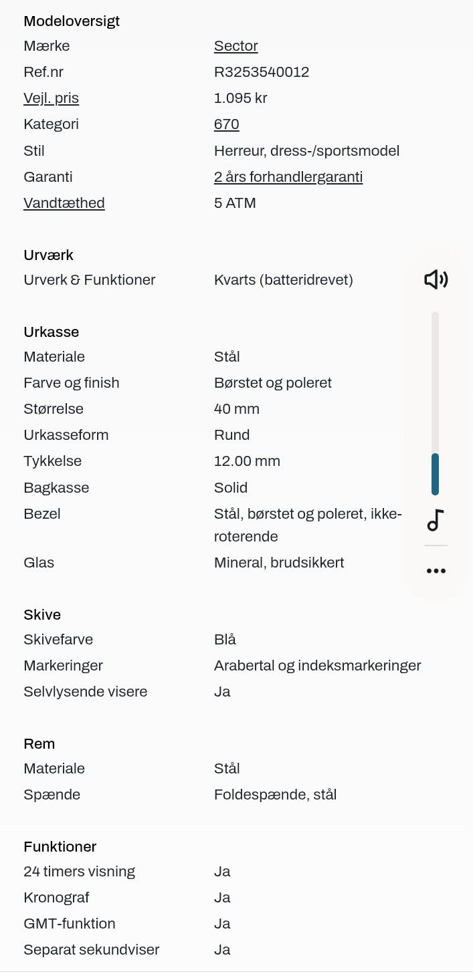Click the 1.095 kr price value

241,98
